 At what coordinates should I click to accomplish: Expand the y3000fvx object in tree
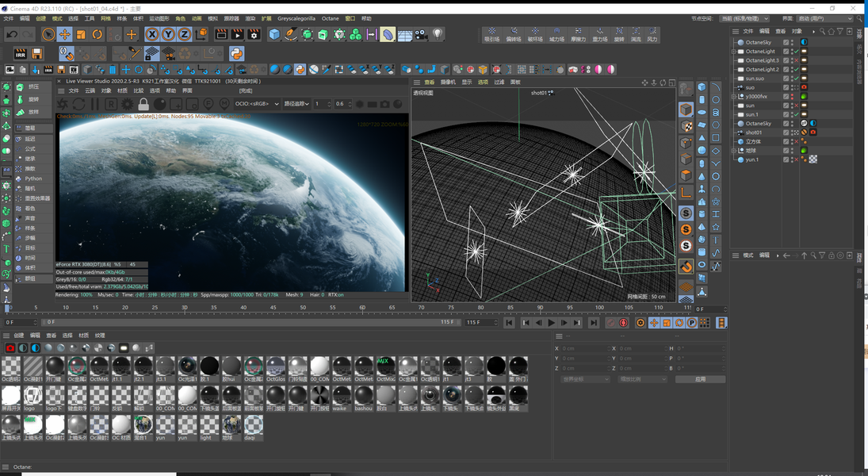pyautogui.click(x=735, y=96)
